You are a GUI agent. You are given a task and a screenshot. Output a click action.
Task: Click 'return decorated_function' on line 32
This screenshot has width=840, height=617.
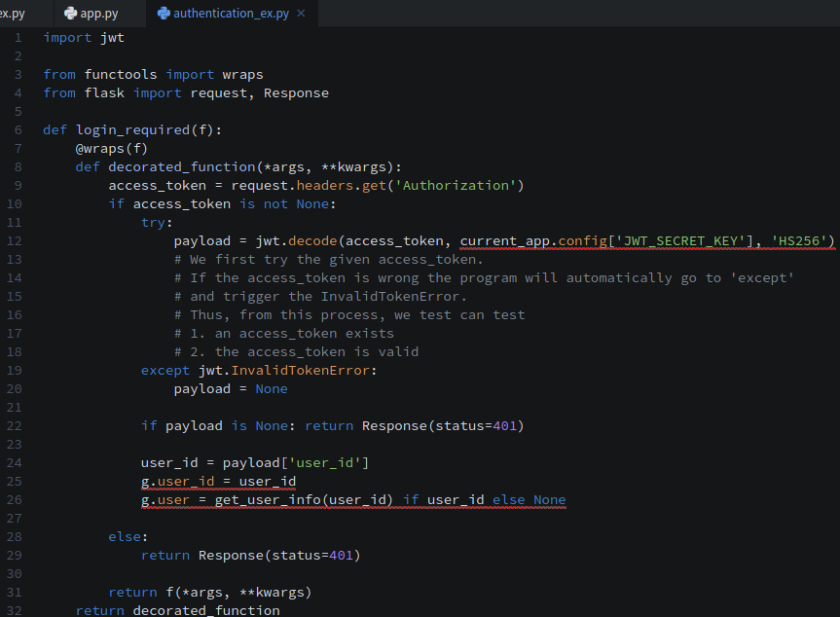point(178,610)
